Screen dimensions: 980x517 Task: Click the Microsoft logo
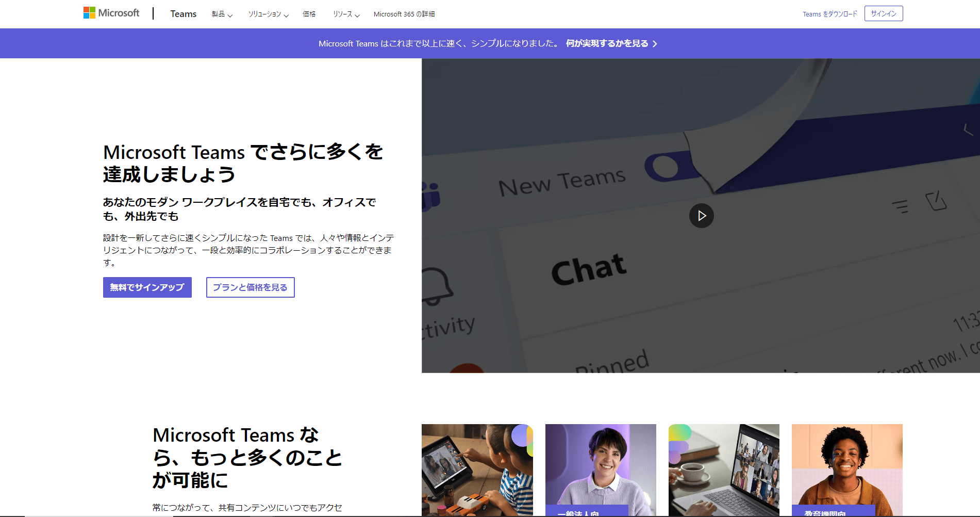(x=111, y=13)
